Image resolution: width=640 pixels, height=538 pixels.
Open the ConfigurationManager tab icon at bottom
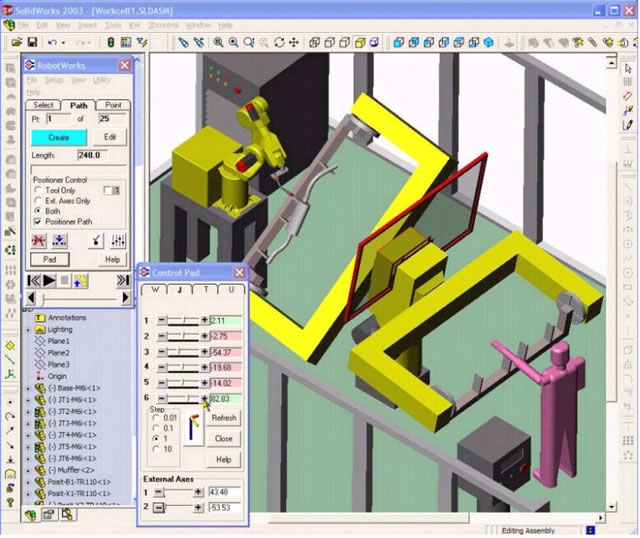click(x=68, y=514)
